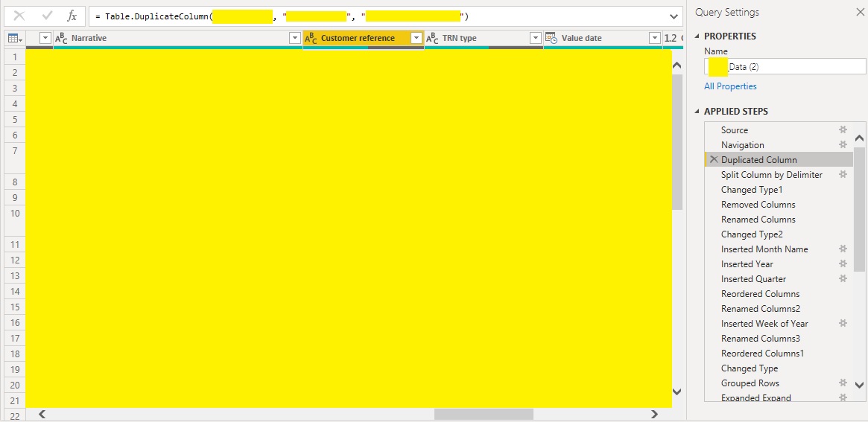868x422 pixels.
Task: Select the Narrative column header
Action: (177, 38)
